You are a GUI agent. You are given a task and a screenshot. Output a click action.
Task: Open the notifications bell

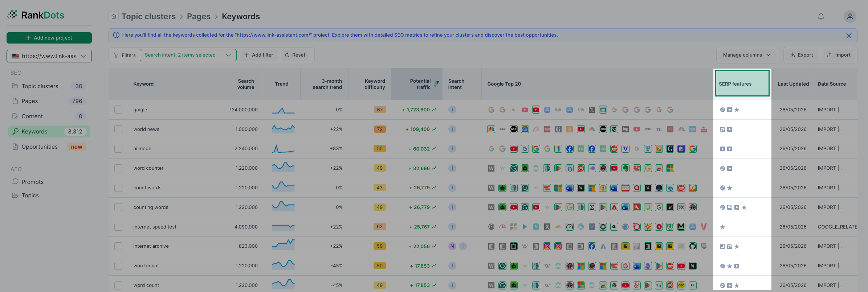(x=821, y=16)
